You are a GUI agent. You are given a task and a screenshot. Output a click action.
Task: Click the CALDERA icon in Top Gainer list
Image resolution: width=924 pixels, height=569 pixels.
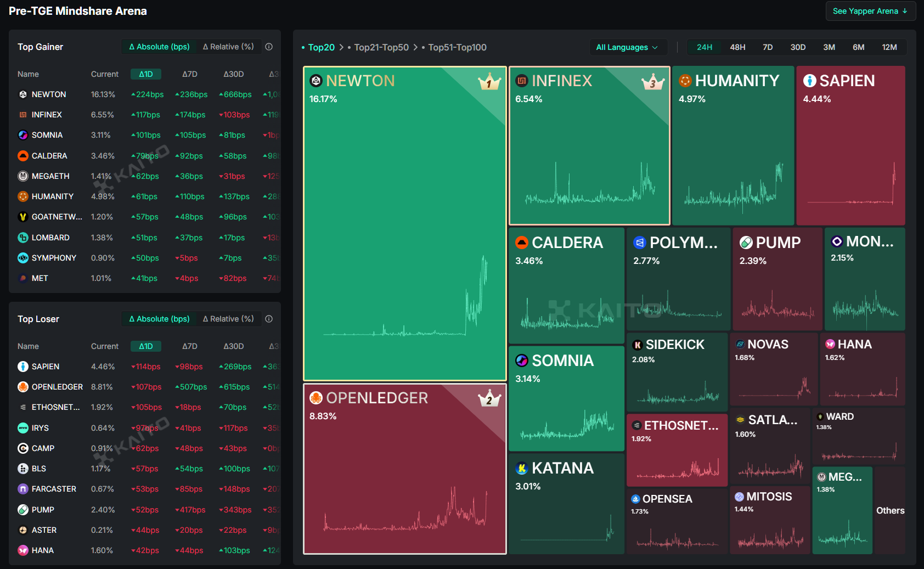coord(23,156)
